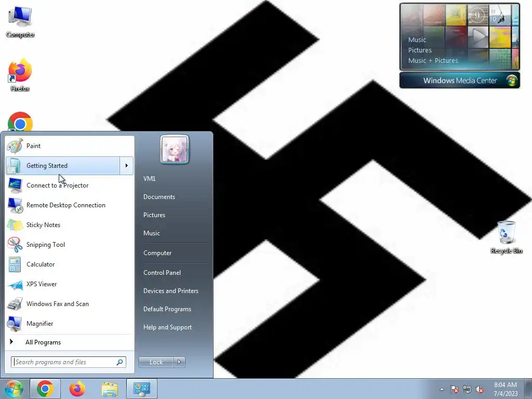Open Windows Fax and Scan
532x399 pixels.
point(70,303)
